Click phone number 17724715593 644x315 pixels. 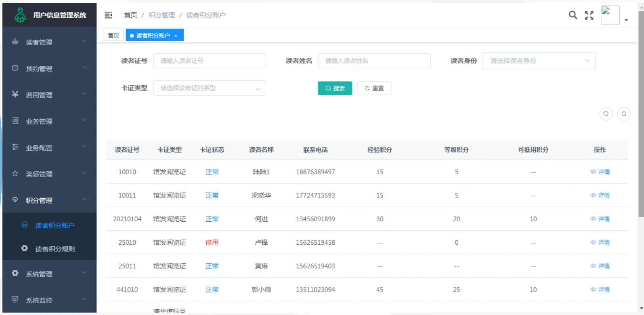point(316,195)
